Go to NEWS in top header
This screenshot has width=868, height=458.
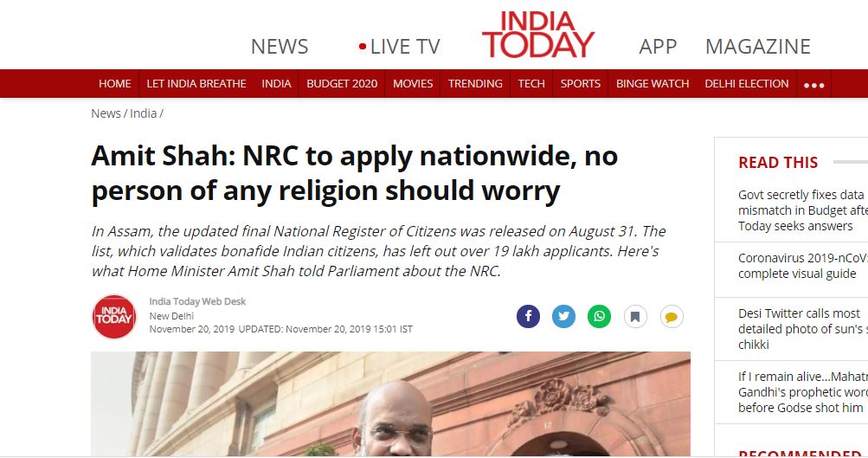[279, 47]
